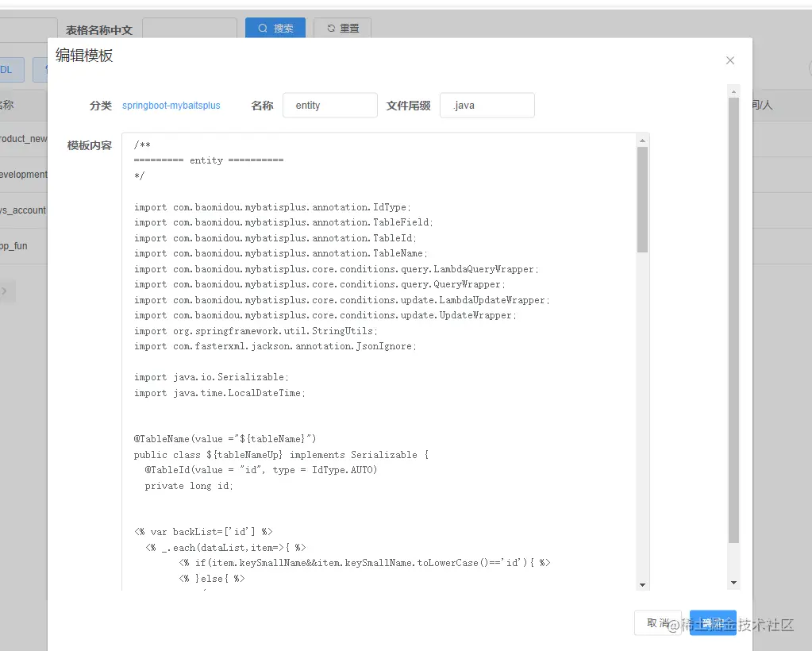Click the dialog scrollbar up arrow
The height and width of the screenshot is (651, 812).
point(733,91)
